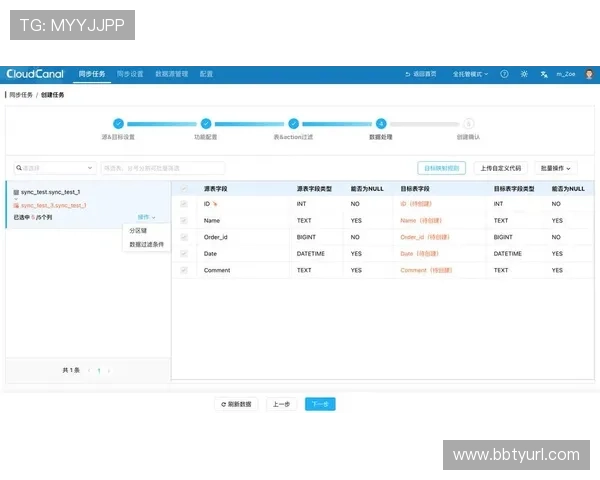Select 数据过滤条件 from the dropdown menu

(147, 244)
